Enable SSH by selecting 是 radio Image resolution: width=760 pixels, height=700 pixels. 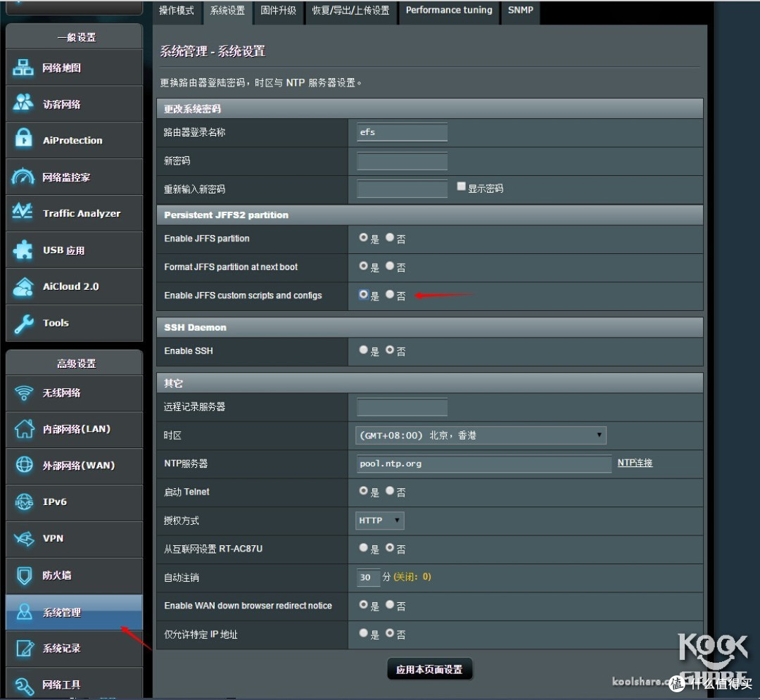[364, 350]
